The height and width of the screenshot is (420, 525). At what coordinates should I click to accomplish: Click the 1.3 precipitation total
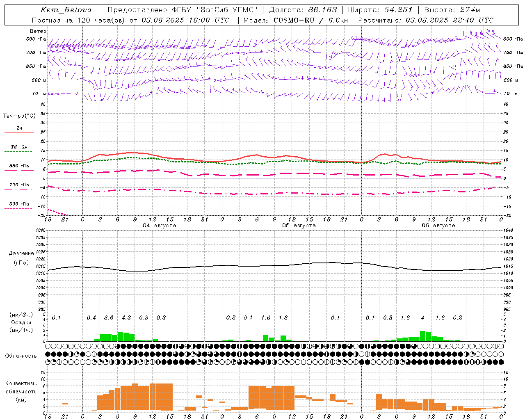pyautogui.click(x=283, y=317)
